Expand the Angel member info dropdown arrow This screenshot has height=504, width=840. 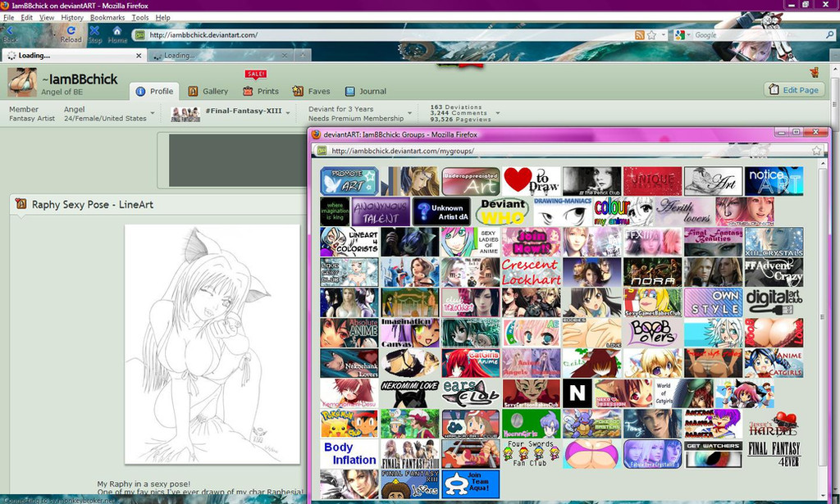[153, 113]
